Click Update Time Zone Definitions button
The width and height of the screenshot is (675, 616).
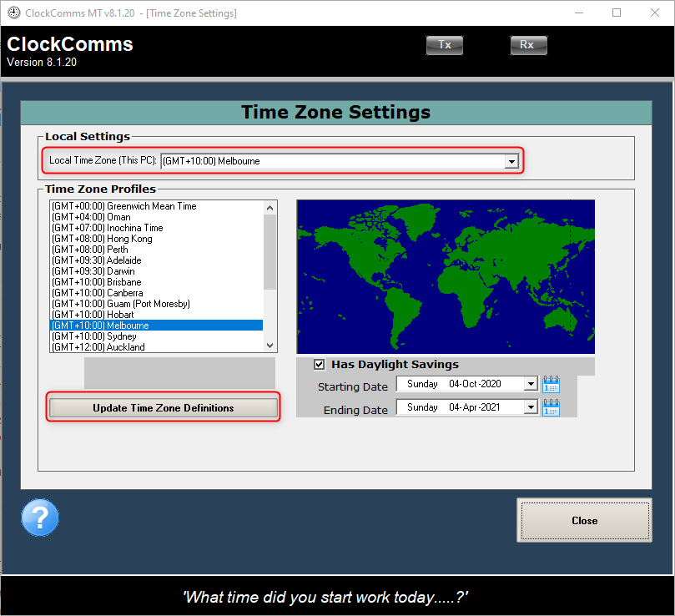tap(164, 408)
